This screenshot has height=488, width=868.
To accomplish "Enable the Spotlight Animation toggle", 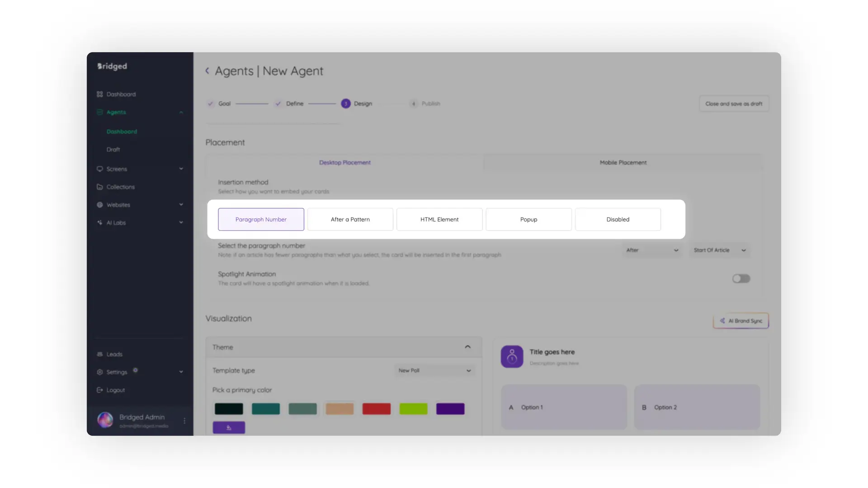I will [x=741, y=278].
